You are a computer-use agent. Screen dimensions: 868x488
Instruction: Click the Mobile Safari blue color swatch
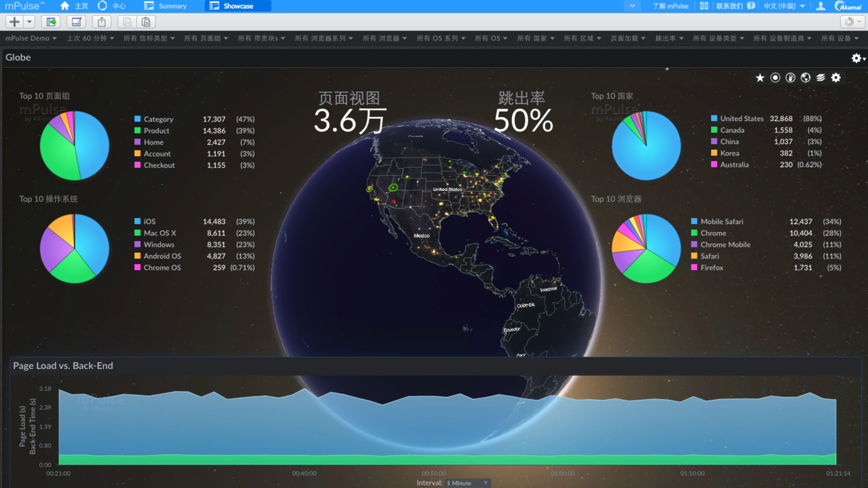pos(694,221)
